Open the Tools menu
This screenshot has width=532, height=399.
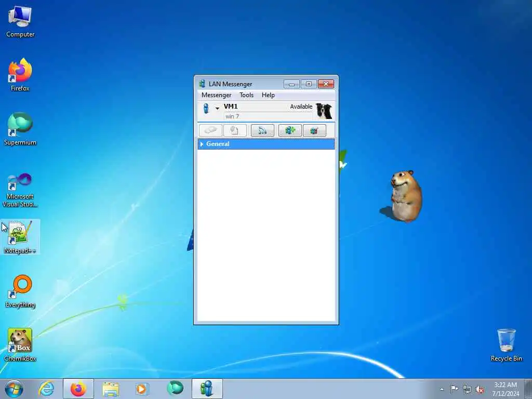(x=246, y=95)
